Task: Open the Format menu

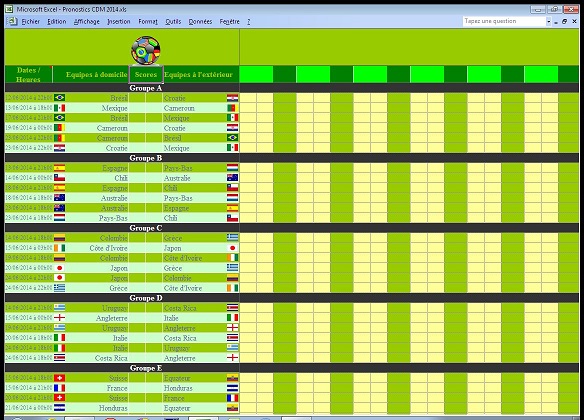Action: (x=148, y=22)
